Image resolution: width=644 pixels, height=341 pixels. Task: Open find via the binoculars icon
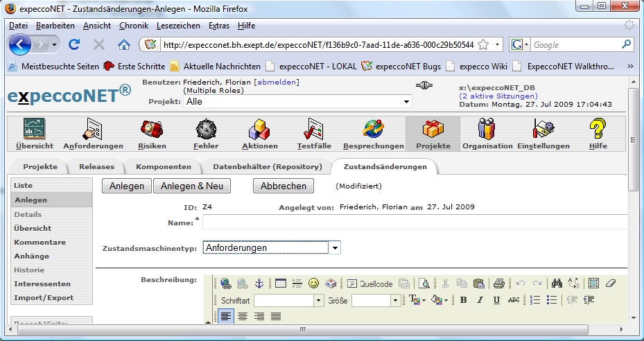coord(556,283)
